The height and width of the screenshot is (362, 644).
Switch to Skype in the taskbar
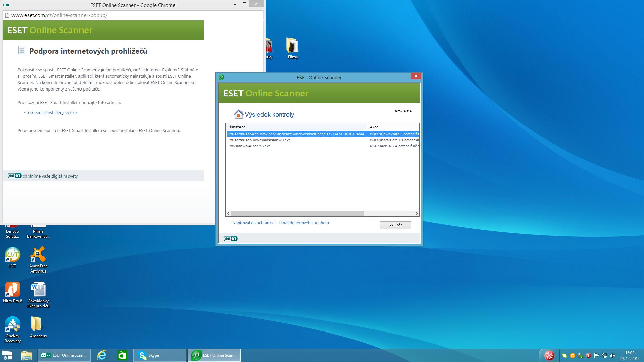pos(160,355)
